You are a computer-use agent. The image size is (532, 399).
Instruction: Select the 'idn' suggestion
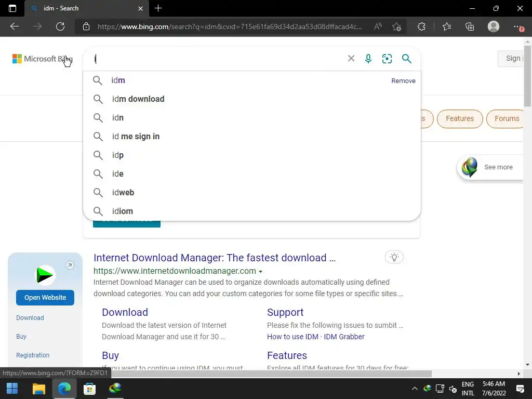[x=252, y=118]
